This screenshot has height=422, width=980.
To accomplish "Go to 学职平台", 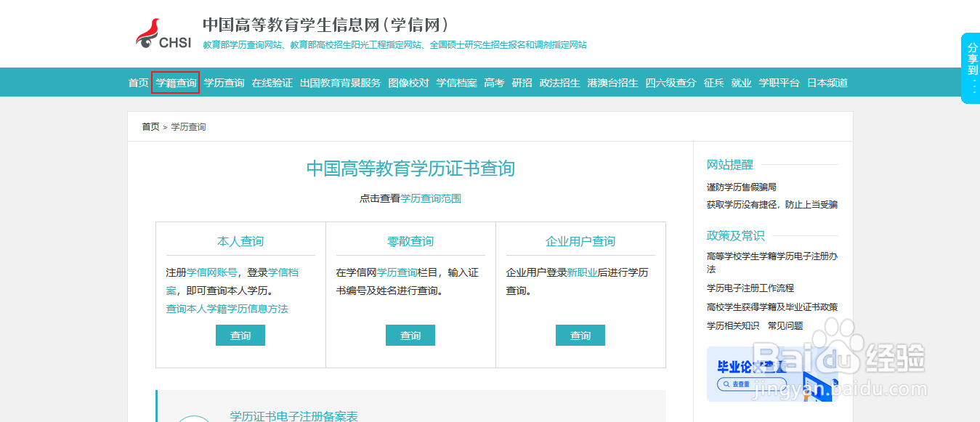I will [x=779, y=83].
